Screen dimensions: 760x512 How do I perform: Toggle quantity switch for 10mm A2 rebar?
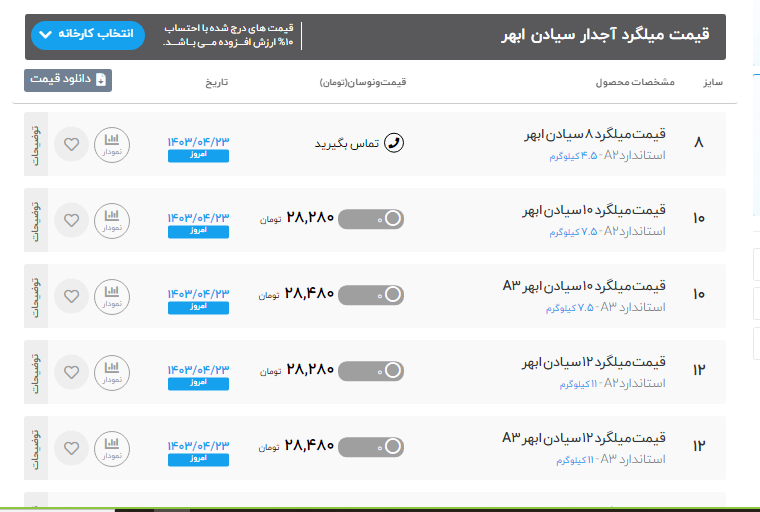371,219
